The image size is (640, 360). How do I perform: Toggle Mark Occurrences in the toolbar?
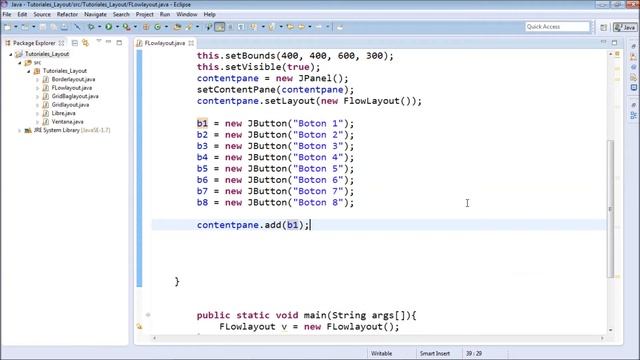click(219, 27)
